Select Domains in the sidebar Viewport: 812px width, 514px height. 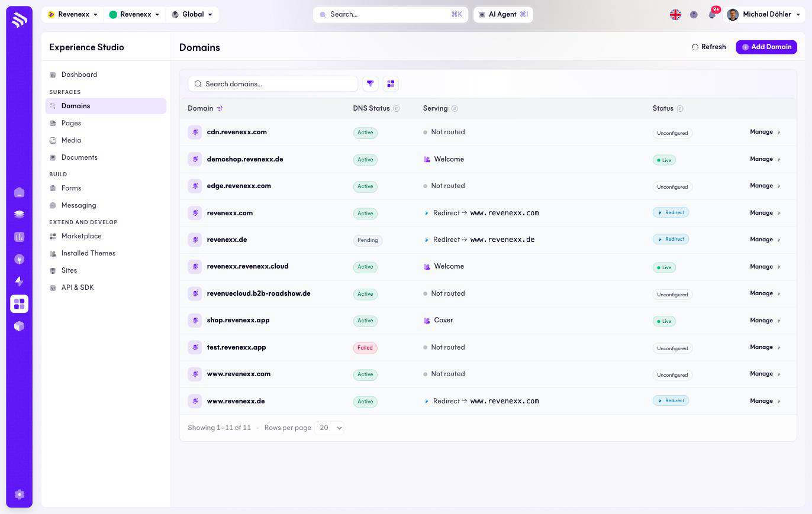[x=105, y=106]
